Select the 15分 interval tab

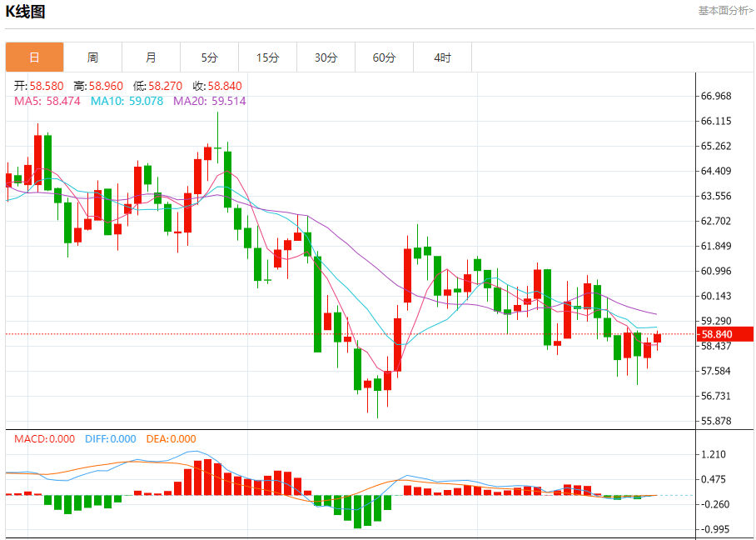267,57
